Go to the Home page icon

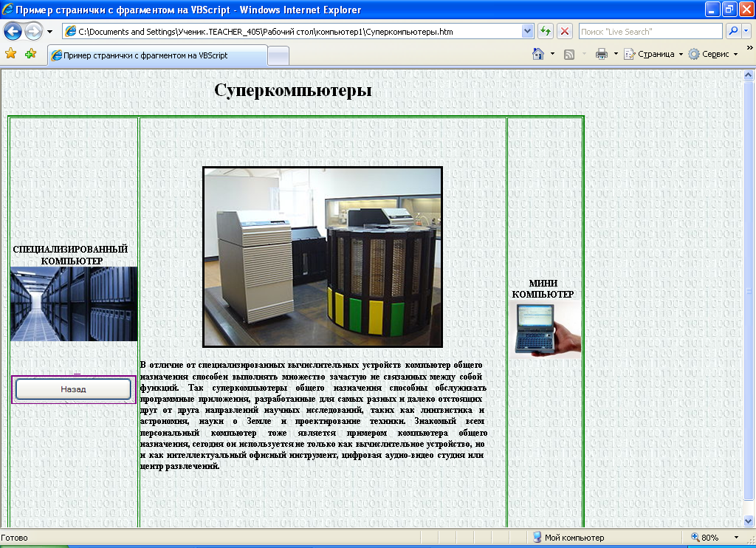(539, 54)
